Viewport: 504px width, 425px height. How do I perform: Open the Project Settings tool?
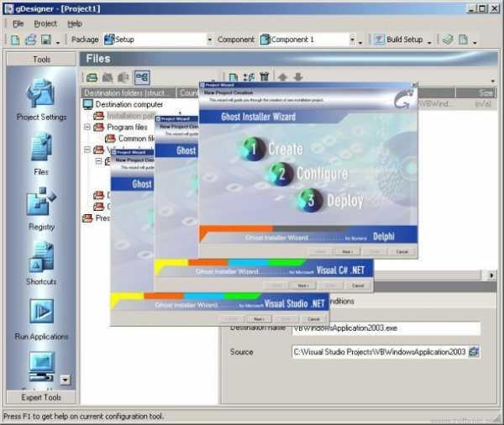coord(41,100)
